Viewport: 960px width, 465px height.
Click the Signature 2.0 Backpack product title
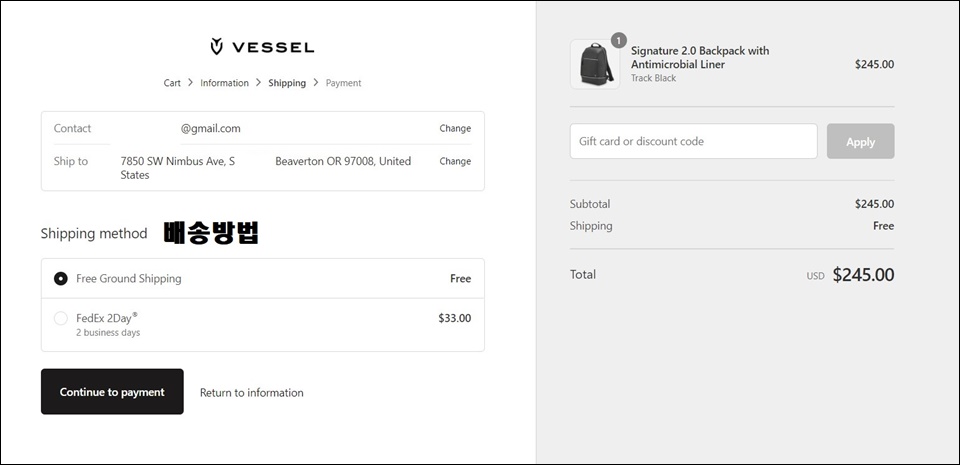[700, 58]
